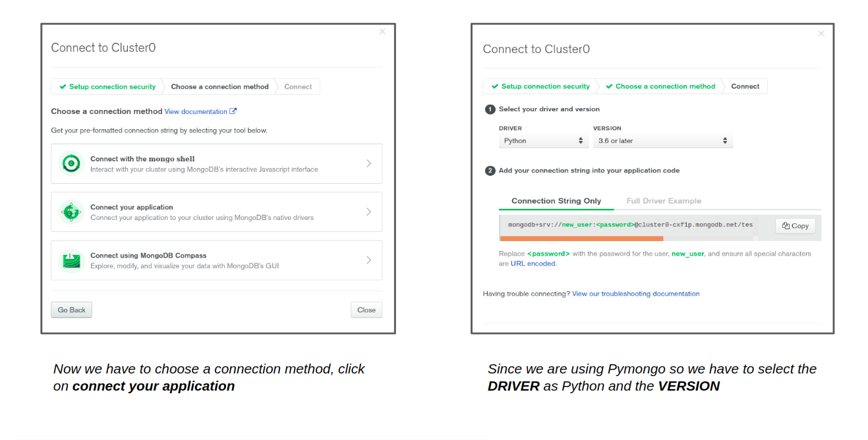This screenshot has height=440, width=868.
Task: Click the MongoDB Compass icon
Action: click(71, 260)
